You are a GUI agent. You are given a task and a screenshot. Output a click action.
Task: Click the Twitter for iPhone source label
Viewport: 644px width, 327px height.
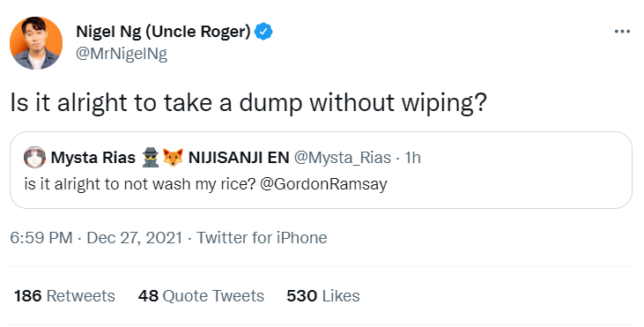point(262,238)
